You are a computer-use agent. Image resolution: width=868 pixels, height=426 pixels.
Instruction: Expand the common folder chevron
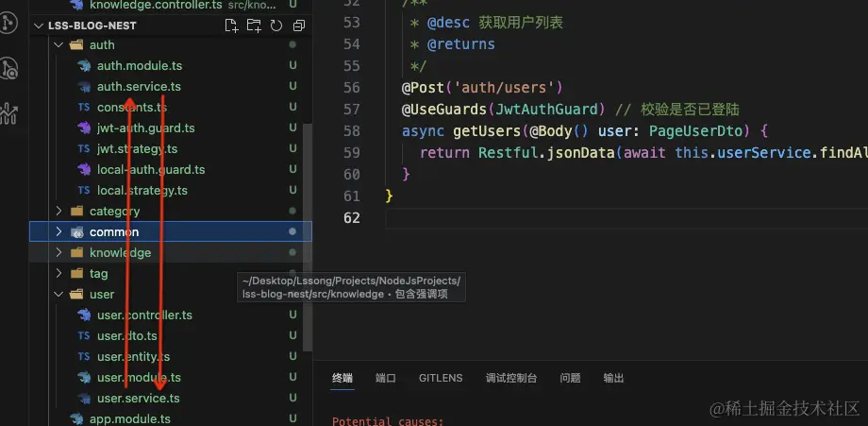(59, 232)
